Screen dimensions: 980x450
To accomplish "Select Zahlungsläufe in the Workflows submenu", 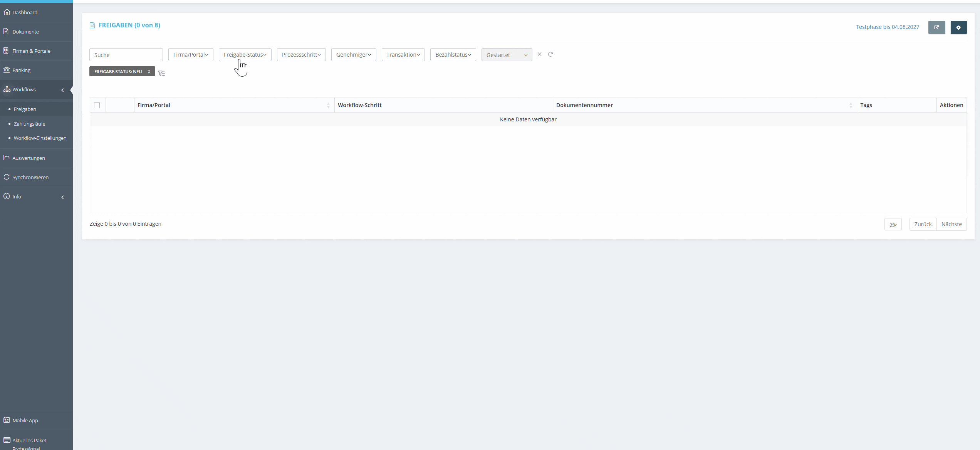I will [x=30, y=124].
